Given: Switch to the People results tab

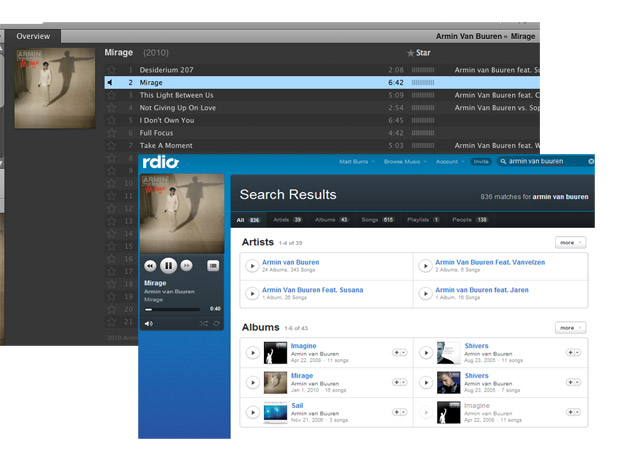Looking at the screenshot, I should coord(470,220).
